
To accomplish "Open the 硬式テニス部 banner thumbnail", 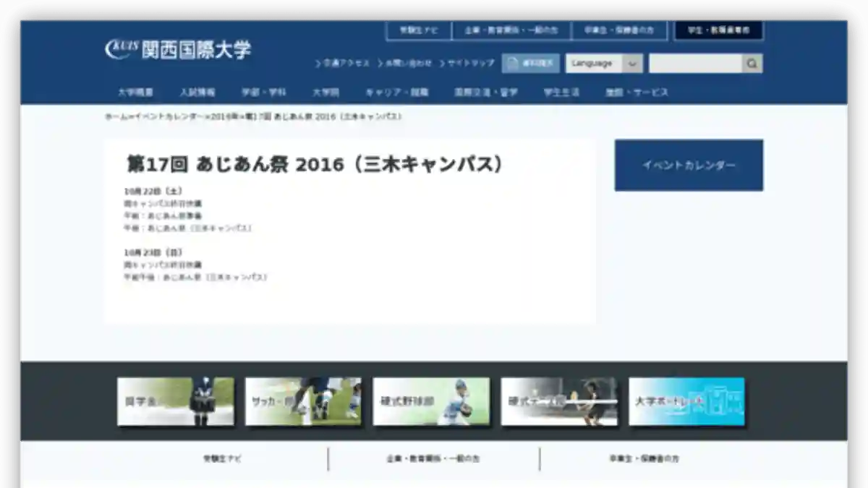I will pos(558,401).
